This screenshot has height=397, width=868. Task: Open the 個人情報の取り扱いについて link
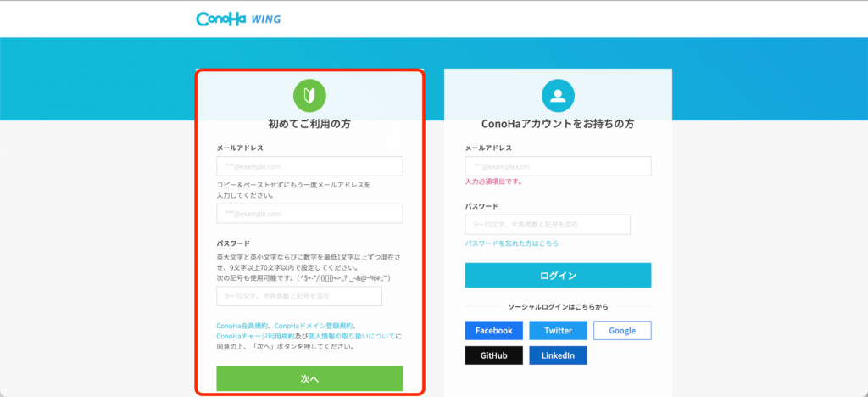coord(352,336)
